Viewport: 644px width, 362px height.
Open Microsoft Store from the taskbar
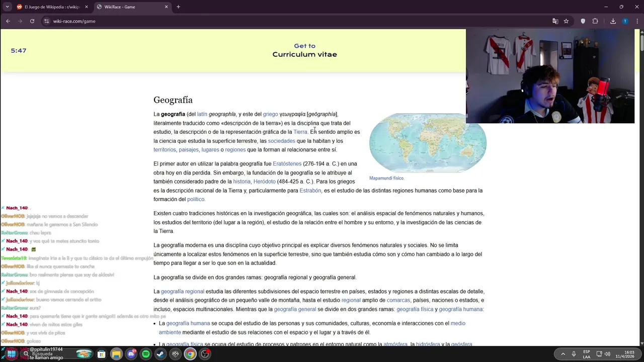coord(101,354)
